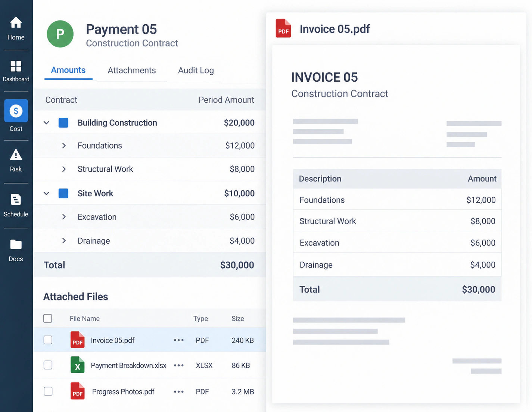Open the Invoice 05.pdf file name
Screen dimensions: 532x412
pyautogui.click(x=113, y=340)
